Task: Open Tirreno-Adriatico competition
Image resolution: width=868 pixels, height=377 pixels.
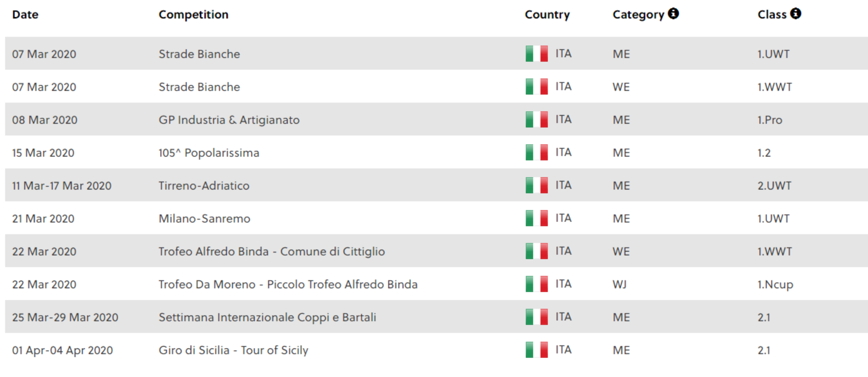Action: (x=204, y=185)
